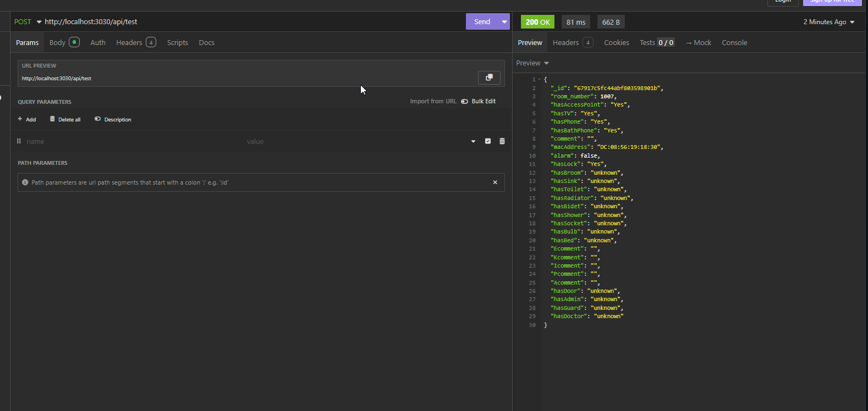Dismiss the path parameters info message
Viewport: 868px width, 411px height.
[x=495, y=182]
